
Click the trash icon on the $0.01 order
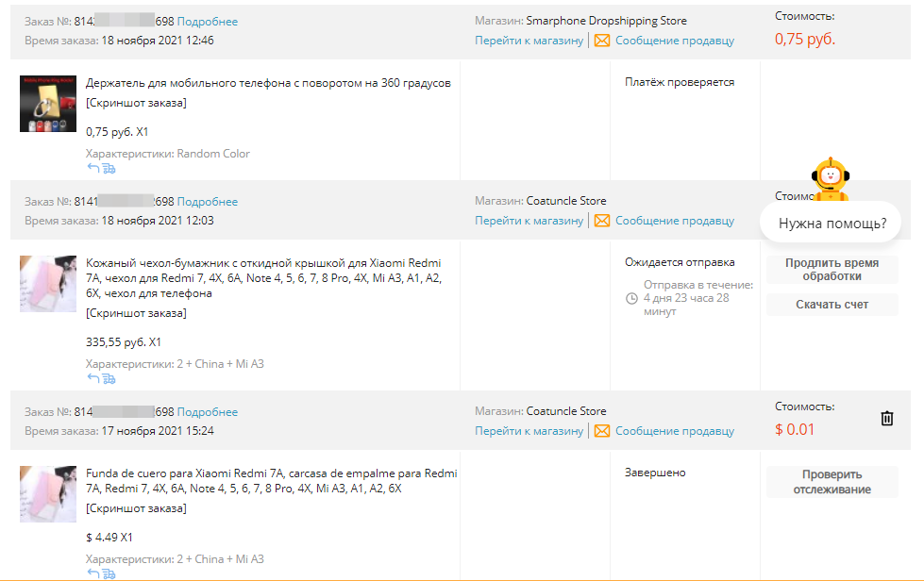click(x=887, y=419)
